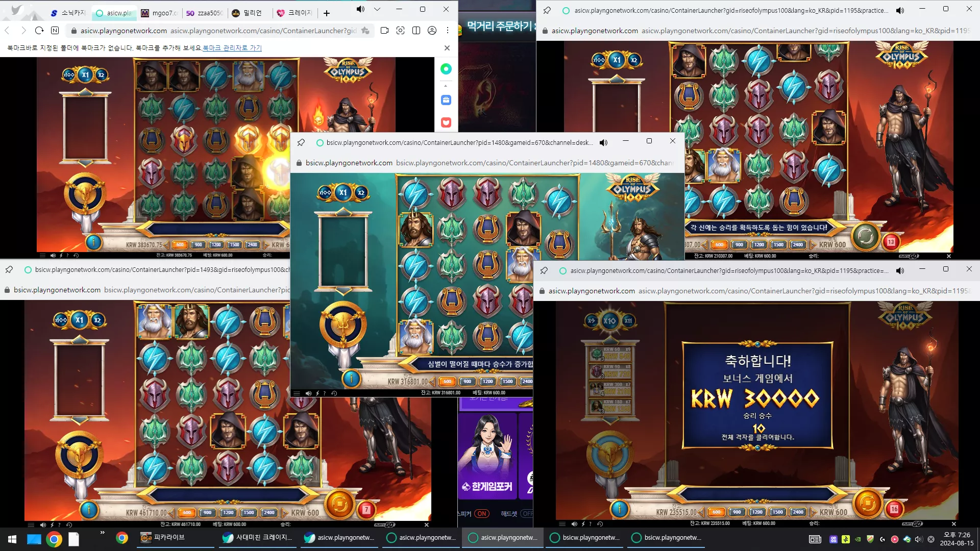
Task: Open autoplay counter showing 7
Action: point(366,509)
